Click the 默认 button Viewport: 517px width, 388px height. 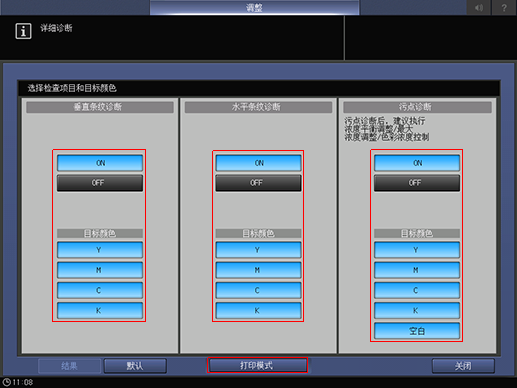[x=135, y=366]
